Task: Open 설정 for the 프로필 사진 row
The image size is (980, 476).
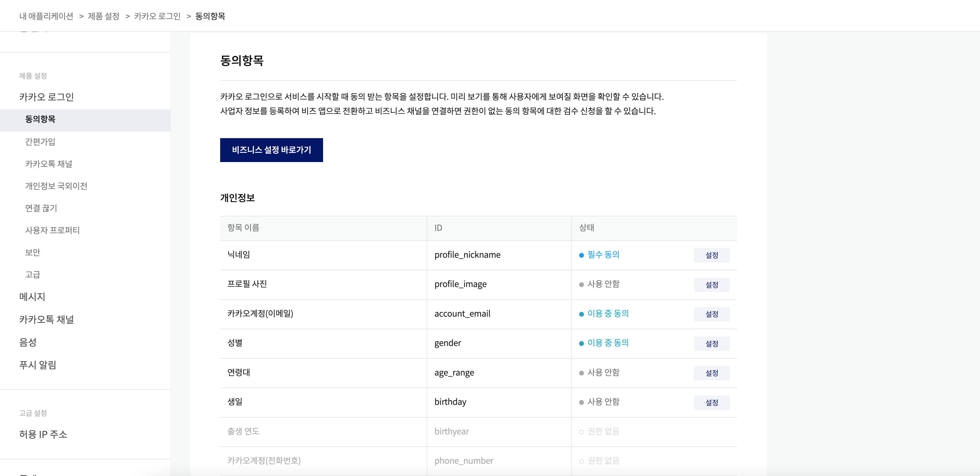Action: pos(711,285)
